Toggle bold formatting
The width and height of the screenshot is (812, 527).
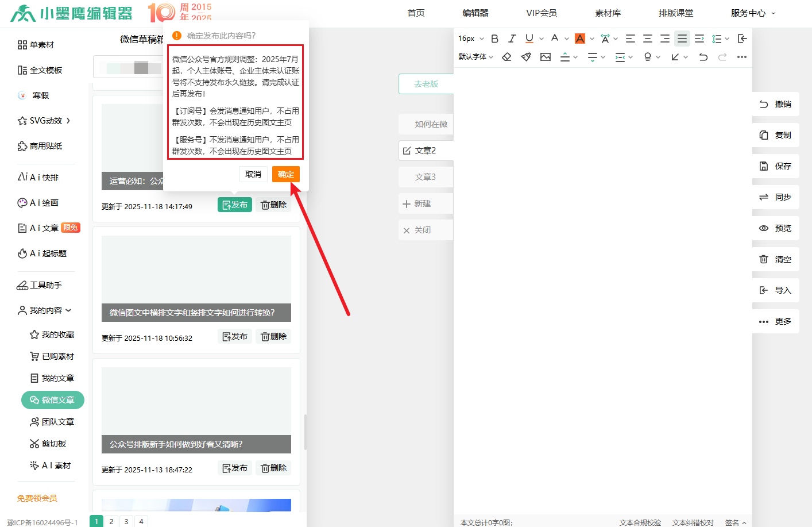pos(494,39)
